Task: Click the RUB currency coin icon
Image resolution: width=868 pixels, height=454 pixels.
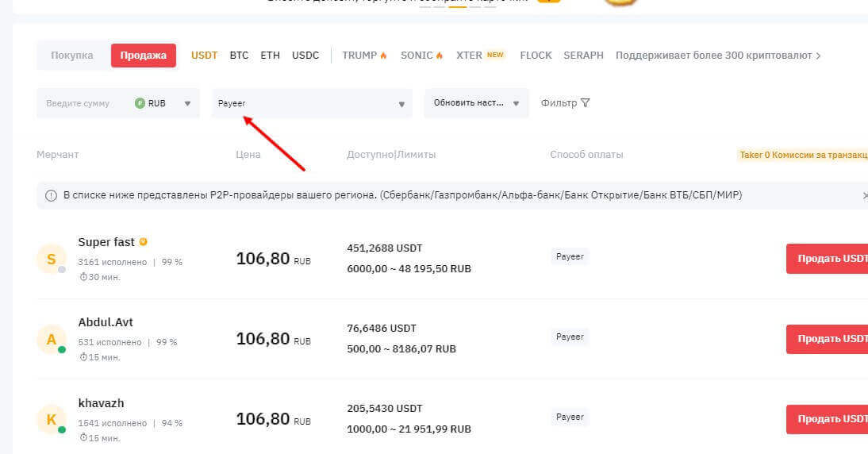Action: point(140,103)
